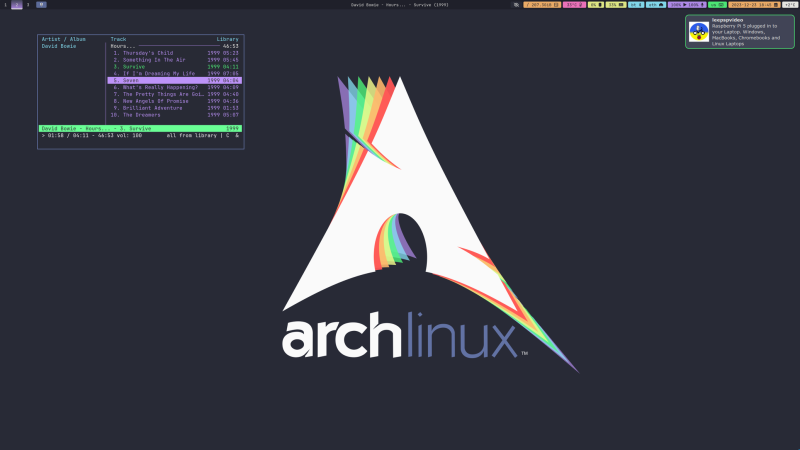Select track '7. The Pretty Things Are Goi…'
The image size is (800, 450).
tap(174, 94)
